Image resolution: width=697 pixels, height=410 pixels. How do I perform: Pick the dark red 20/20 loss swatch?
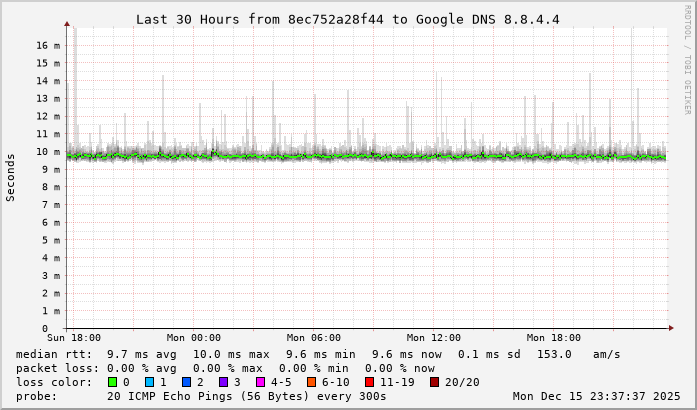434,382
